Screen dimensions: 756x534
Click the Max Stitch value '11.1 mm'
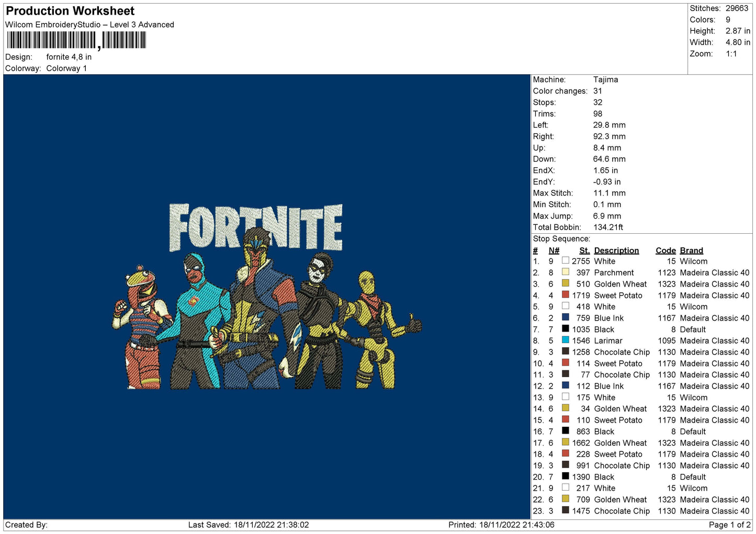[x=610, y=193]
